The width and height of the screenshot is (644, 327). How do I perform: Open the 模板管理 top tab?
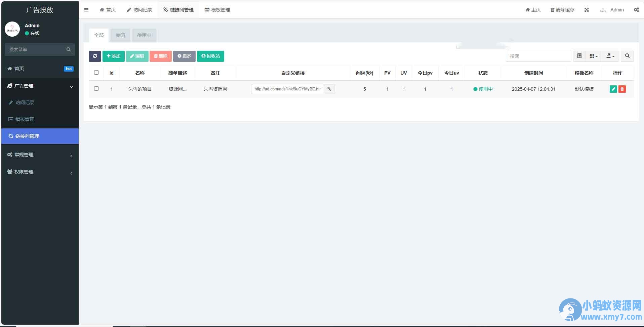[x=217, y=10]
